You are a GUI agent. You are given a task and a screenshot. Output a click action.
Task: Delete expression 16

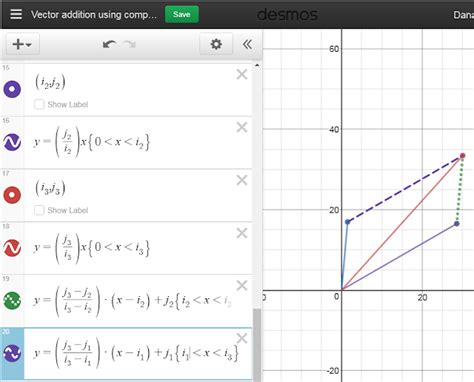(242, 127)
